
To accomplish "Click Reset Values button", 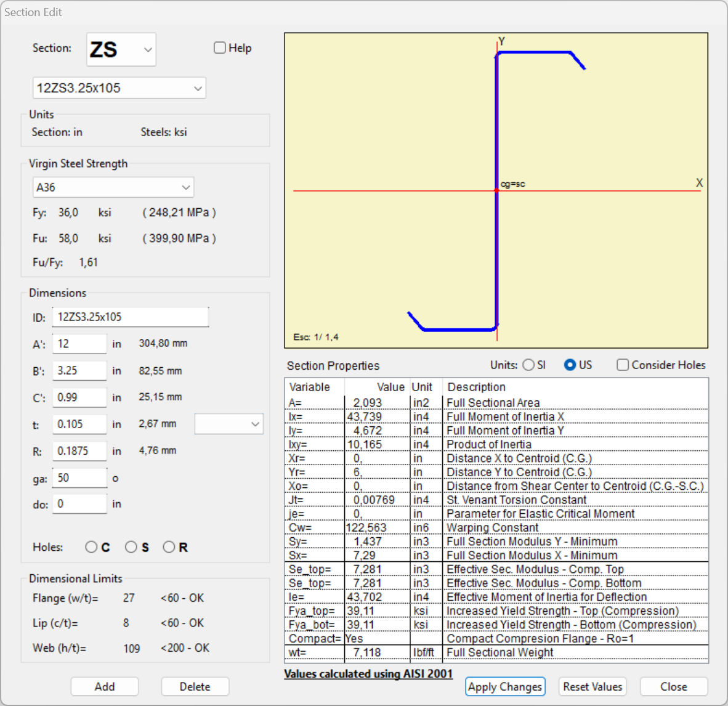I will click(593, 686).
